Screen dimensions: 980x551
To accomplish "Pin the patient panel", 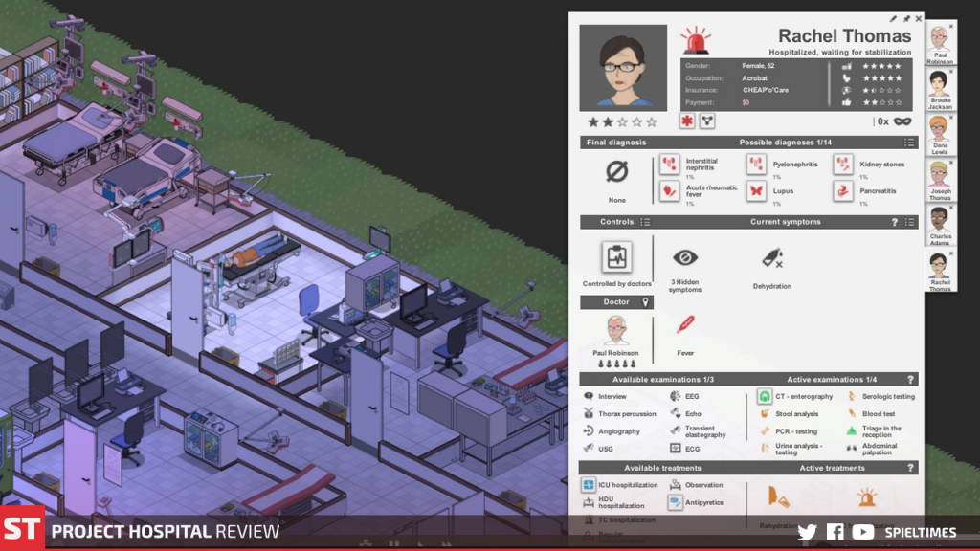I will [906, 19].
